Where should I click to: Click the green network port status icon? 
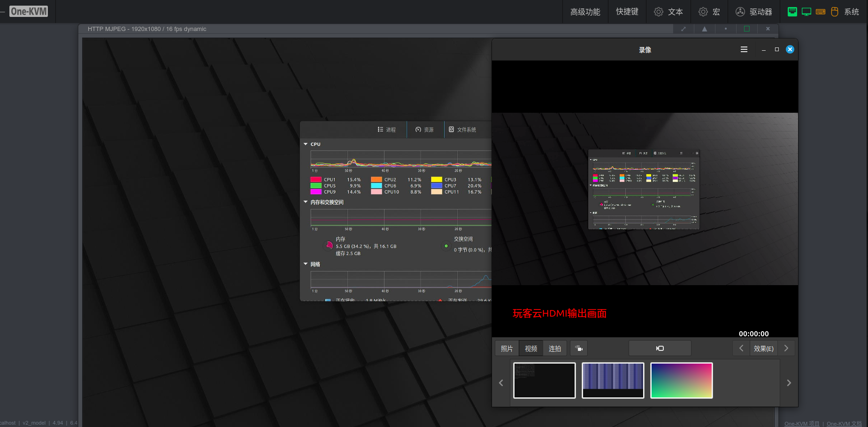[792, 12]
